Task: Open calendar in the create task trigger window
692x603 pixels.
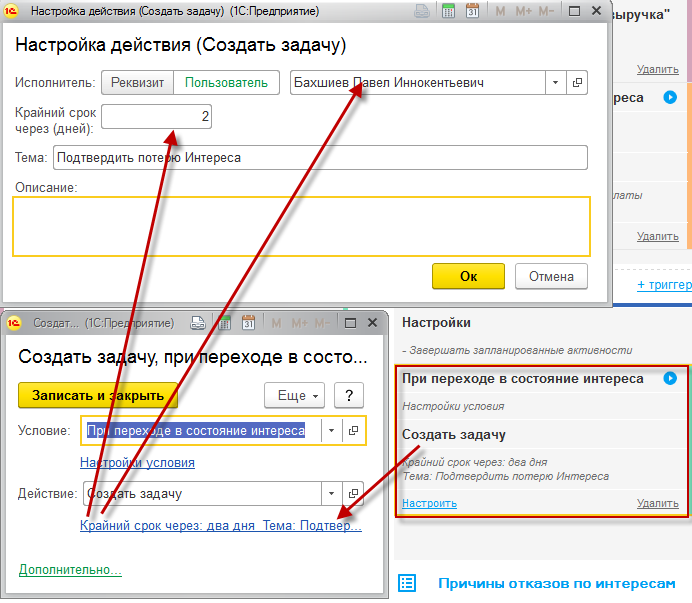Action: 248,323
